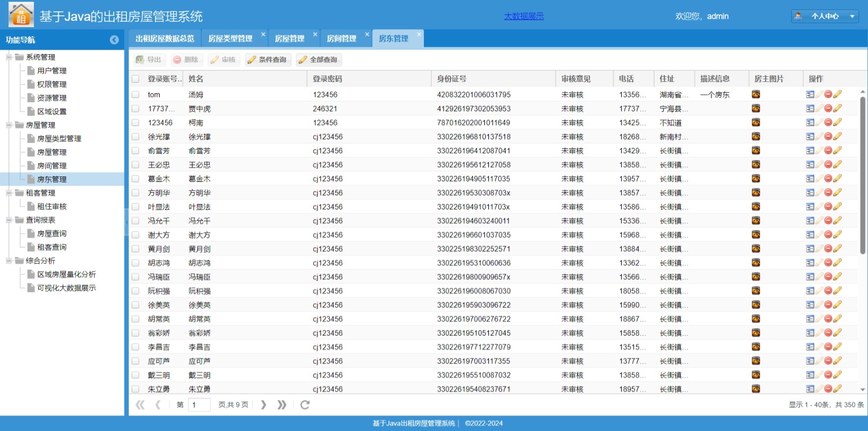Close the 房东管理 tab
Viewport: 868px width, 431px height.
pyautogui.click(x=419, y=34)
